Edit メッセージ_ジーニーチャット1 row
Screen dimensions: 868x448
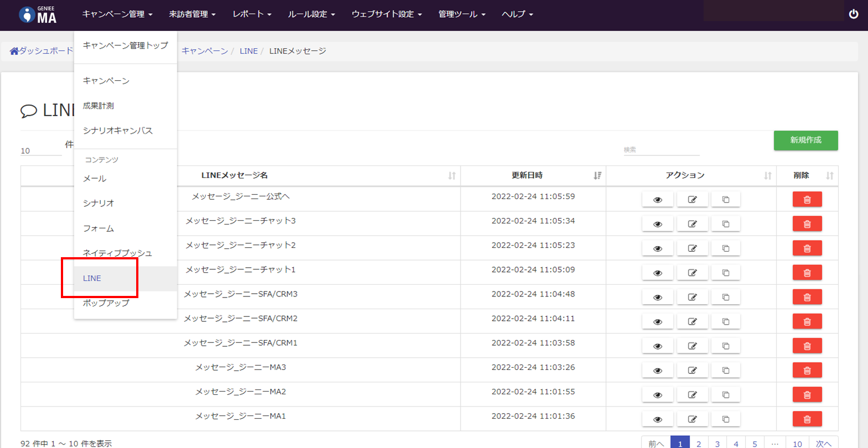pos(692,273)
